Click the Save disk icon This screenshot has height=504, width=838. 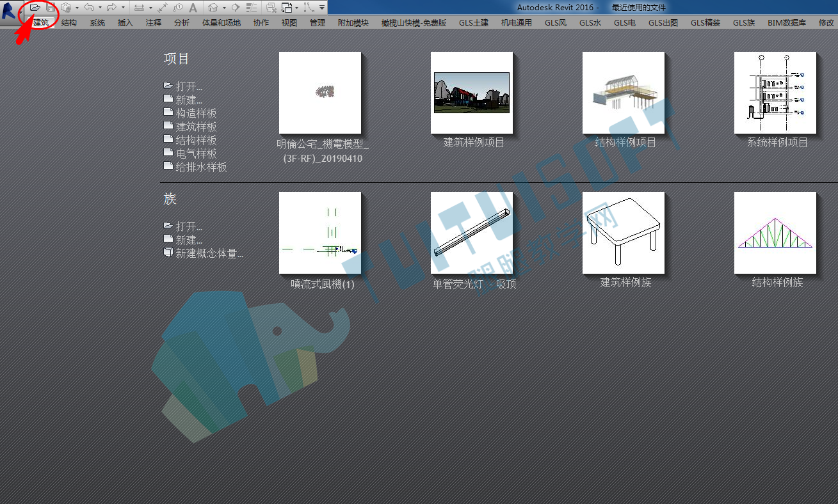click(51, 7)
